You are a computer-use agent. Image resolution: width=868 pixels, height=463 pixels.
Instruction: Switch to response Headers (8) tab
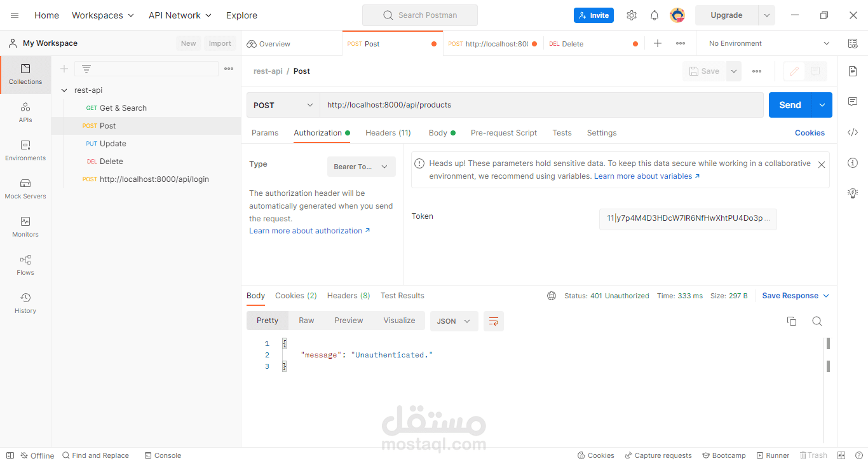pos(348,296)
